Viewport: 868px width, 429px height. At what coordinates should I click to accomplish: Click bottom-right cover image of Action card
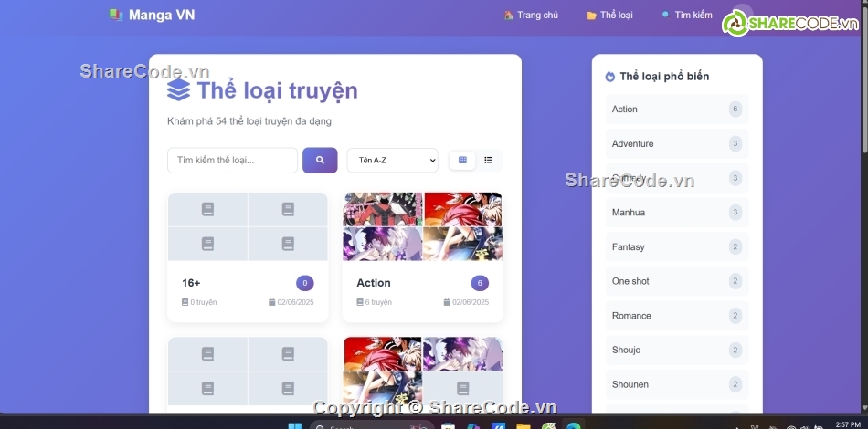point(463,244)
